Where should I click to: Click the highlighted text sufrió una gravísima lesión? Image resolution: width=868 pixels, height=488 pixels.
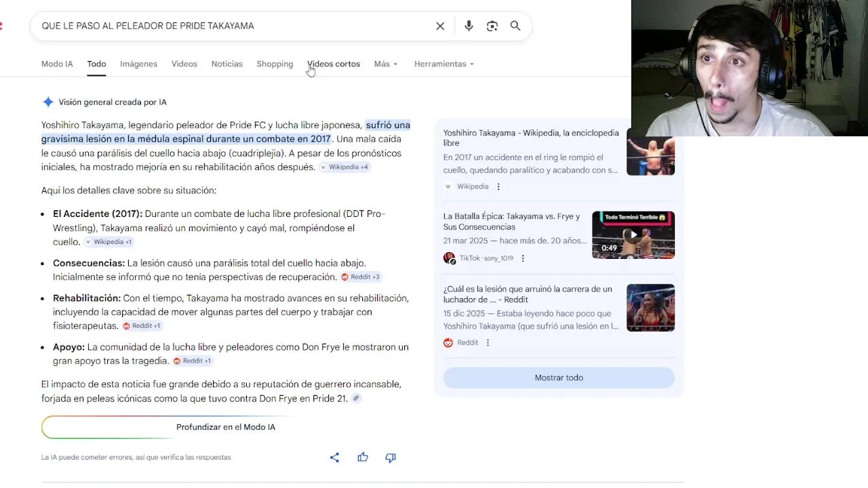point(225,132)
